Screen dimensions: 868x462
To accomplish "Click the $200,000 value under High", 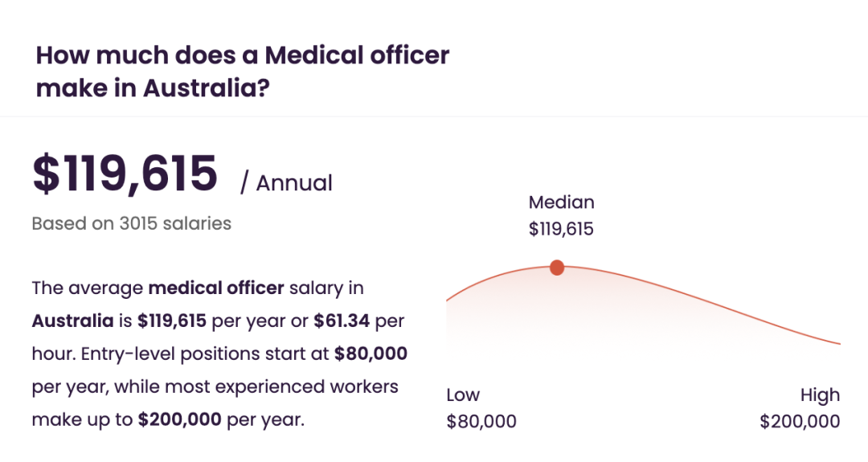I will (800, 421).
